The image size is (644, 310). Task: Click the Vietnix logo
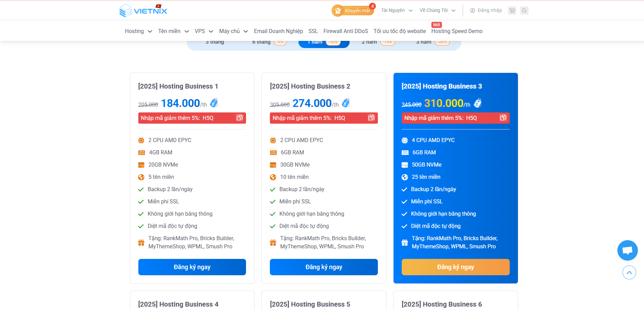coord(143,11)
